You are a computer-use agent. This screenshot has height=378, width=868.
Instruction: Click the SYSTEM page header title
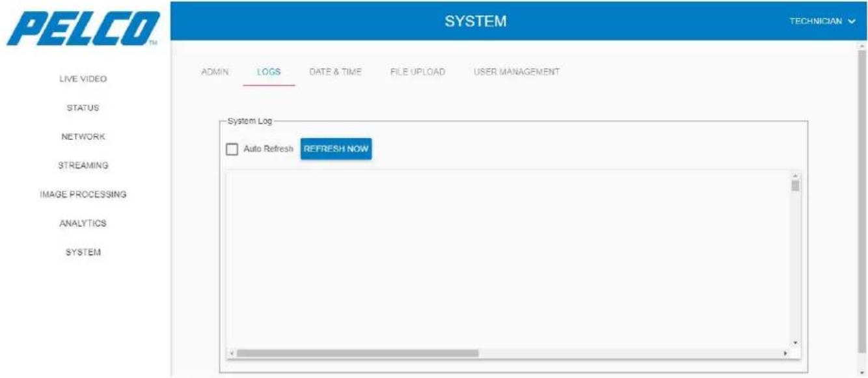click(476, 21)
